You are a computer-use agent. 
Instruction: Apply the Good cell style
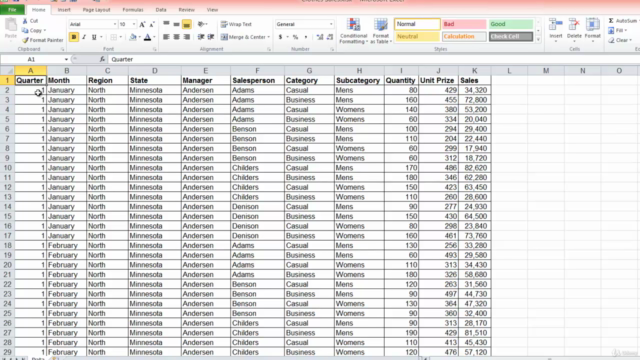click(511, 24)
